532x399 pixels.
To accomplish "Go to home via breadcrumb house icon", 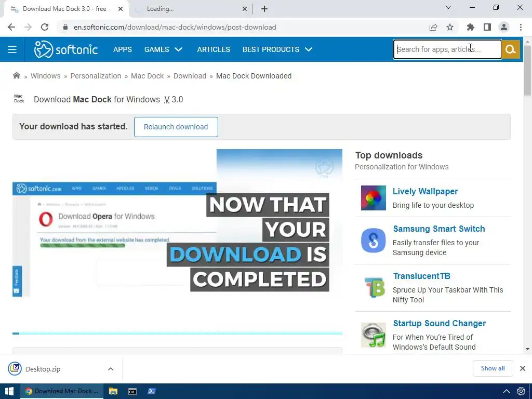I will point(16,76).
